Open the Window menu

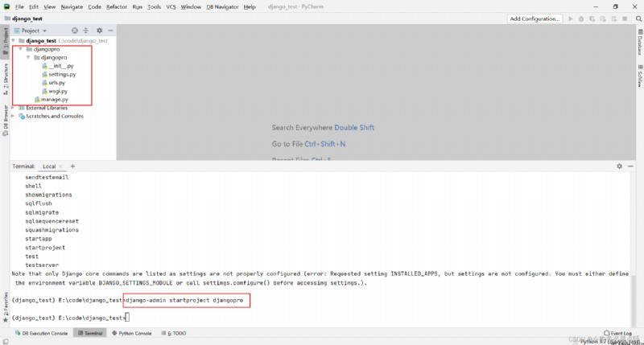(x=191, y=7)
